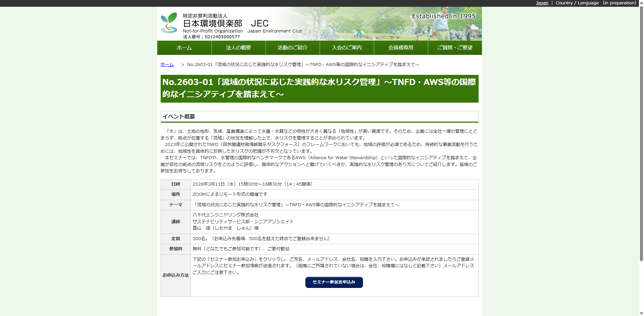Open the ホーム navigation menu item
This screenshot has width=644, height=316.
184,47
